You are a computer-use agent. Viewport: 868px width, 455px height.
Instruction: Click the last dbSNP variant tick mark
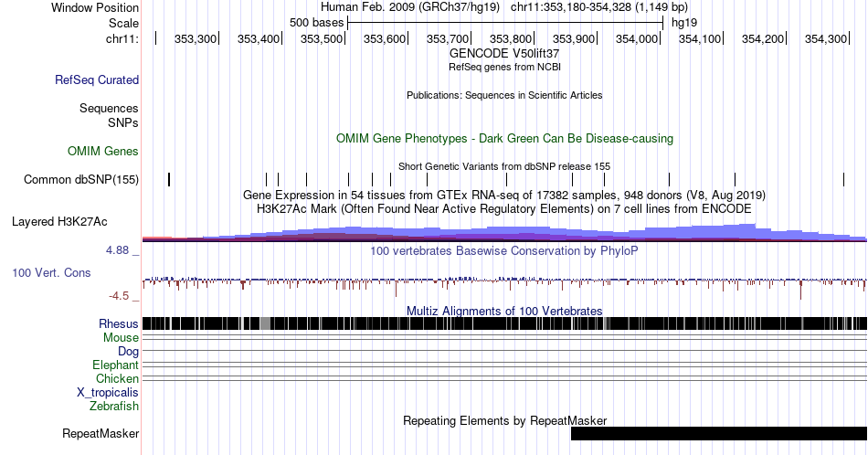[x=843, y=179]
